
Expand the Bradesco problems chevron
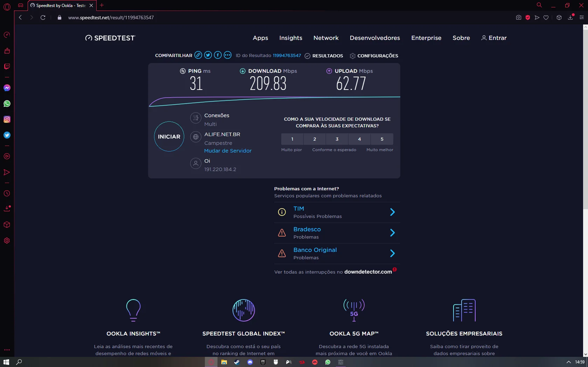[x=393, y=233]
